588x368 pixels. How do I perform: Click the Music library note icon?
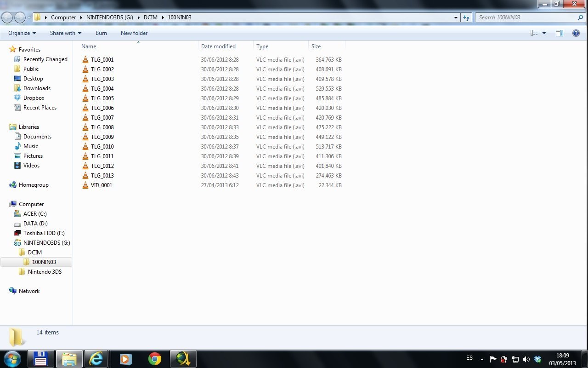[x=17, y=146]
